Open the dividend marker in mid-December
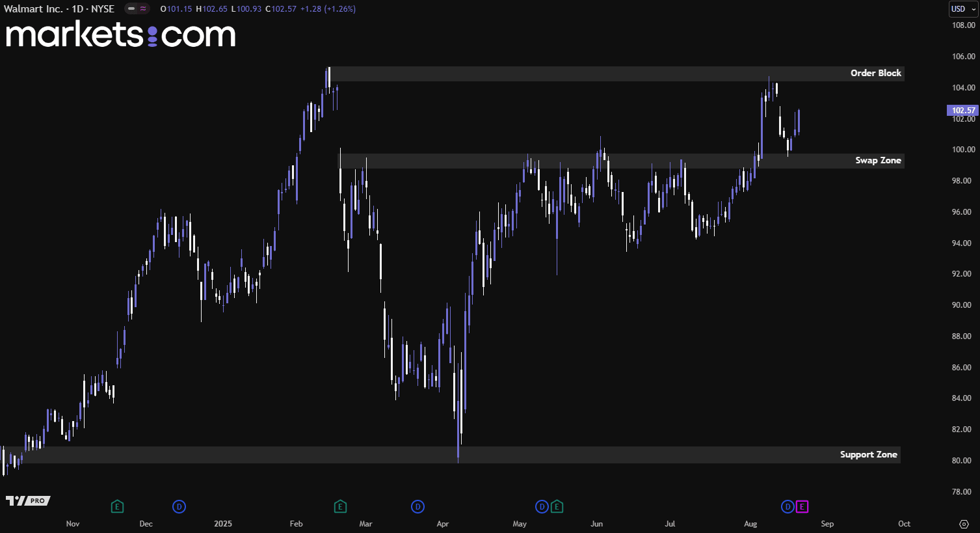Viewport: 980px width, 533px height. coord(179,506)
